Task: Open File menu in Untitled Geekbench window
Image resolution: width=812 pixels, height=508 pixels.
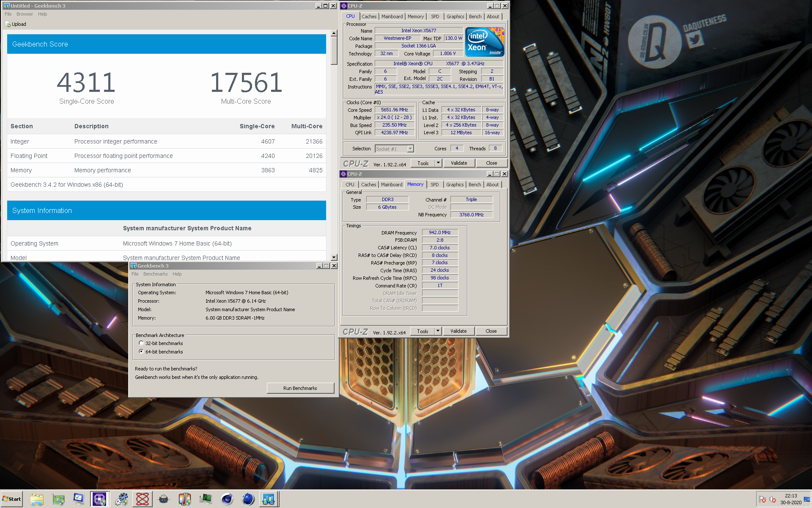Action: point(8,14)
